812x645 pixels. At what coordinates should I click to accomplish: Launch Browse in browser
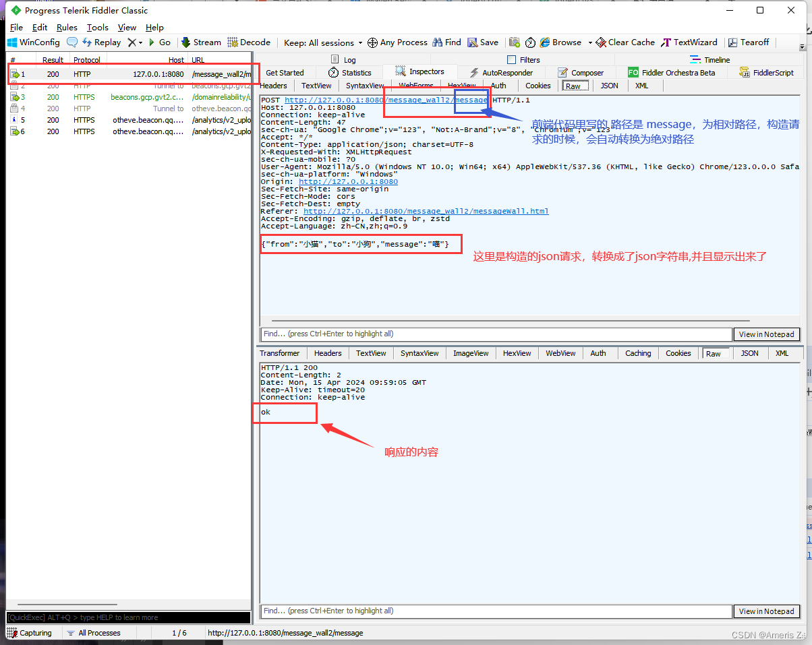click(x=560, y=42)
